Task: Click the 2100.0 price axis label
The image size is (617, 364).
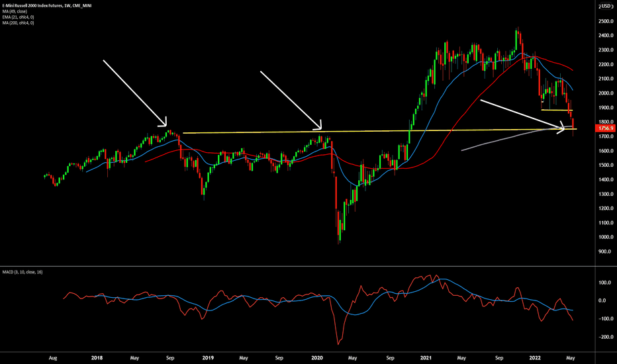Action: point(606,79)
